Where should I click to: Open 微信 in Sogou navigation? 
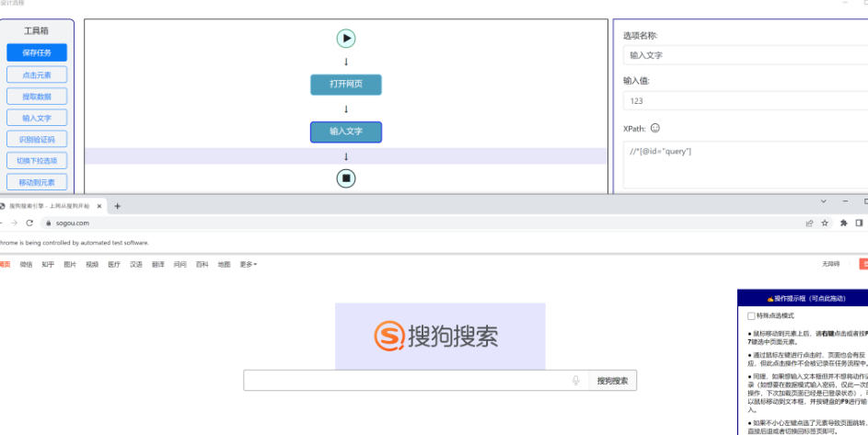tap(26, 265)
